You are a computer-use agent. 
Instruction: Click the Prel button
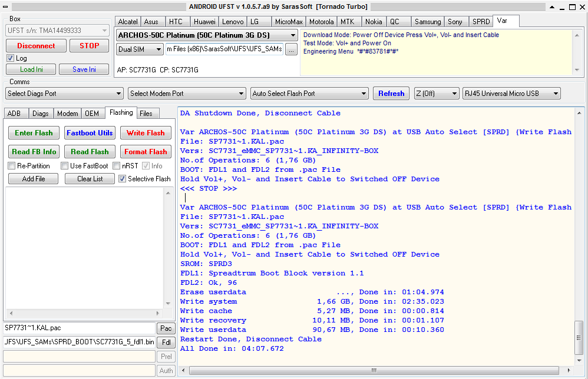click(x=166, y=357)
